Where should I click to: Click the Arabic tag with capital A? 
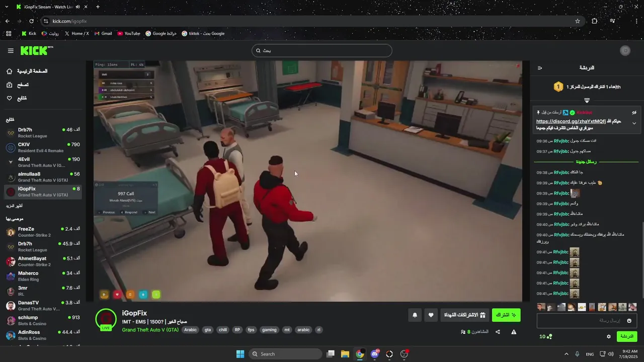pos(190,330)
